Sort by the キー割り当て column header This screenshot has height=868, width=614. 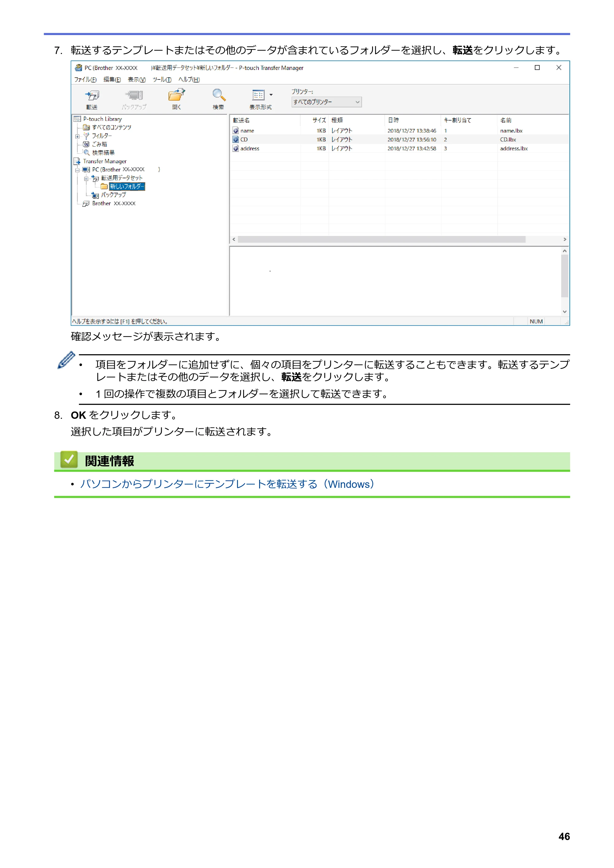(469, 120)
